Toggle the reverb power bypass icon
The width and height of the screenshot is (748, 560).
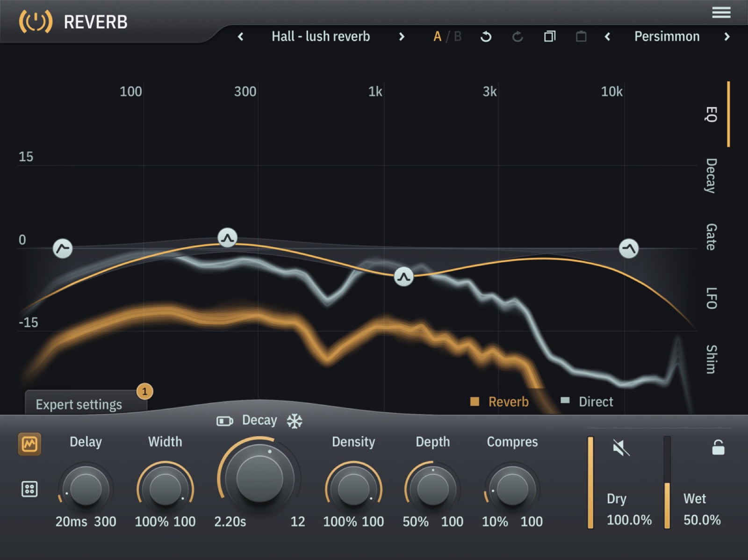pos(36,22)
